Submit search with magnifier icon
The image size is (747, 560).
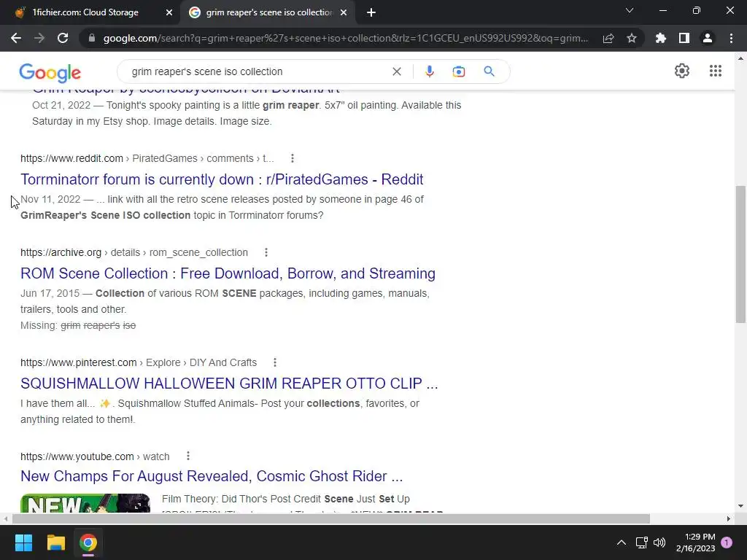(489, 71)
